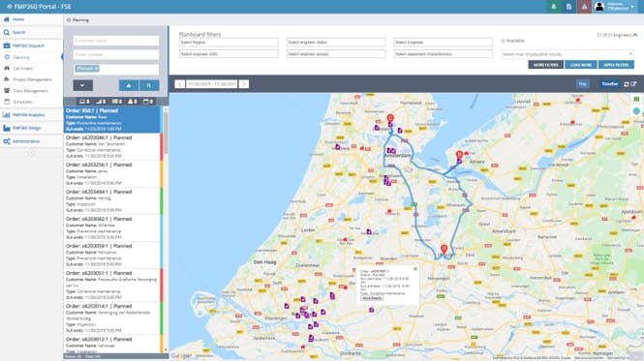Click the teal circle map control
The image size is (644, 361).
coord(636,111)
